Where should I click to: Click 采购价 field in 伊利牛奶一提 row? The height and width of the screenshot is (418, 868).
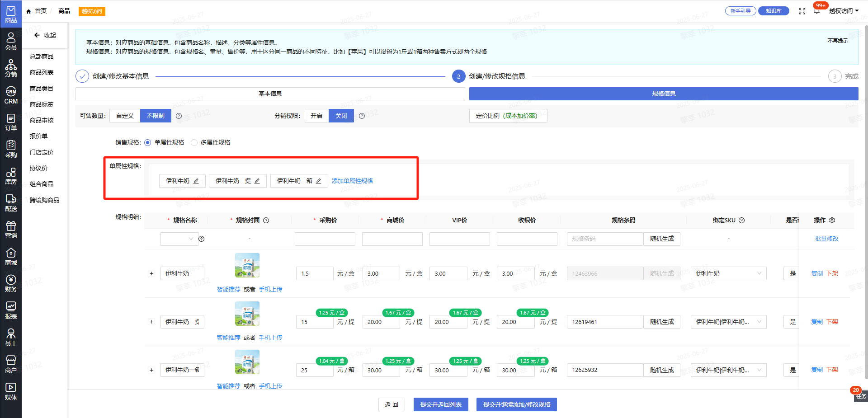point(315,322)
